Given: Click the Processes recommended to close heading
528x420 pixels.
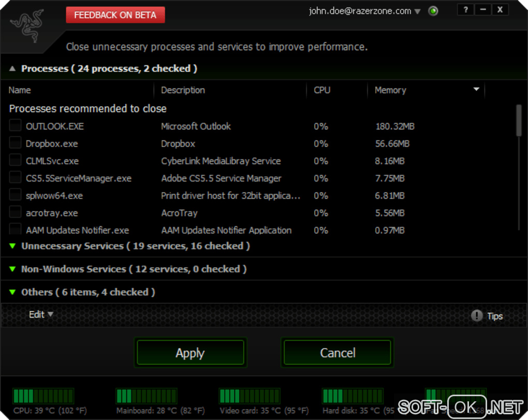Looking at the screenshot, I should [x=88, y=108].
